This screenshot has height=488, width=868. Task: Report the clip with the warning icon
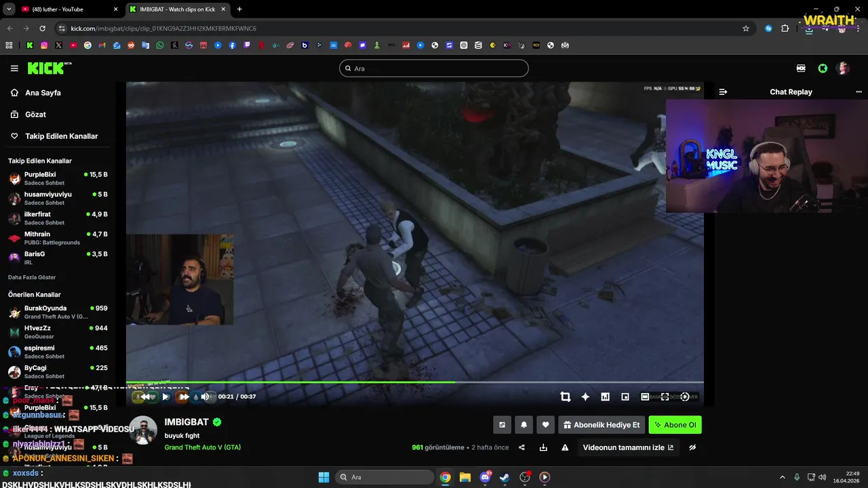(x=565, y=447)
